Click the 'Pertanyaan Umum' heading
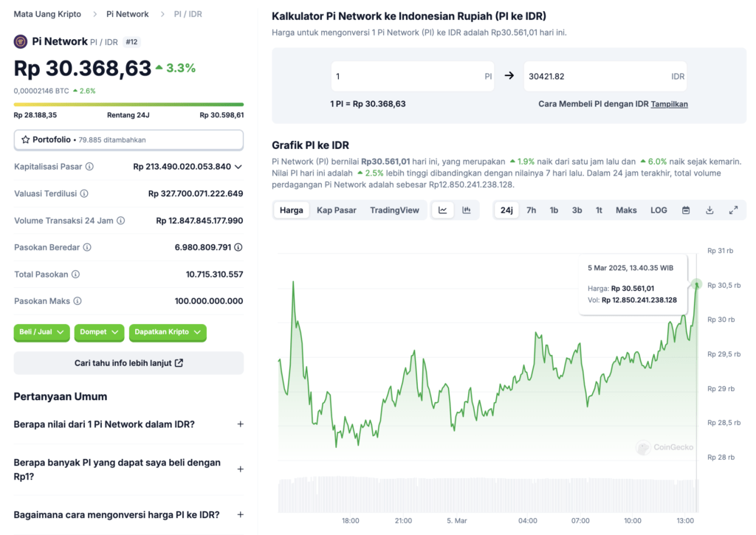The width and height of the screenshot is (756, 535). (x=61, y=397)
